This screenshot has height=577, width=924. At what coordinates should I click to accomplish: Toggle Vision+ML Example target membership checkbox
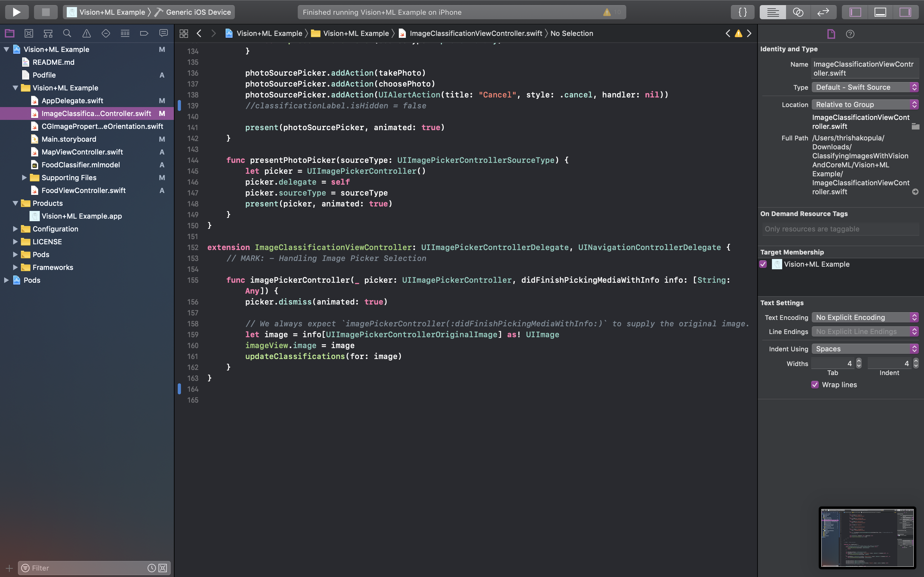click(x=763, y=264)
